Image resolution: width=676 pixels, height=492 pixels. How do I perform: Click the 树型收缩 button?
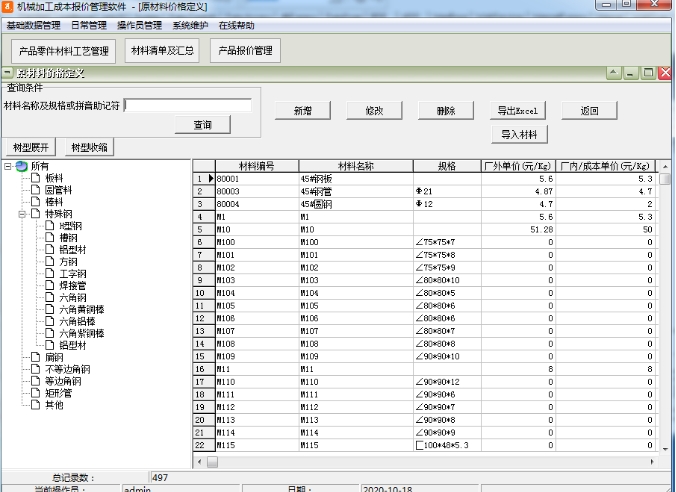89,147
